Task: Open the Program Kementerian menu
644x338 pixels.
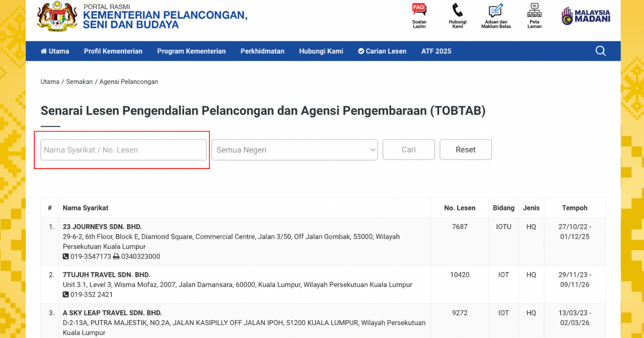Action: point(192,52)
